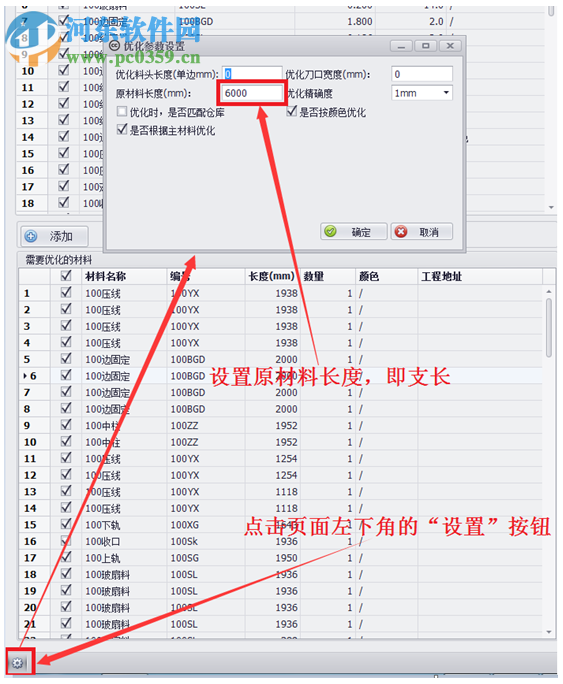Click 100压线 name in row 2

pyautogui.click(x=102, y=310)
